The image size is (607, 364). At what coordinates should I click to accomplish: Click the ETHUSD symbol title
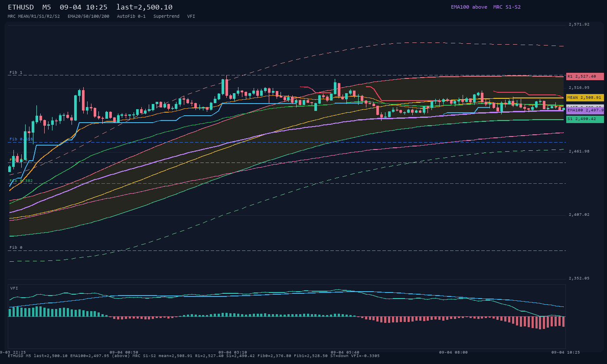point(21,7)
